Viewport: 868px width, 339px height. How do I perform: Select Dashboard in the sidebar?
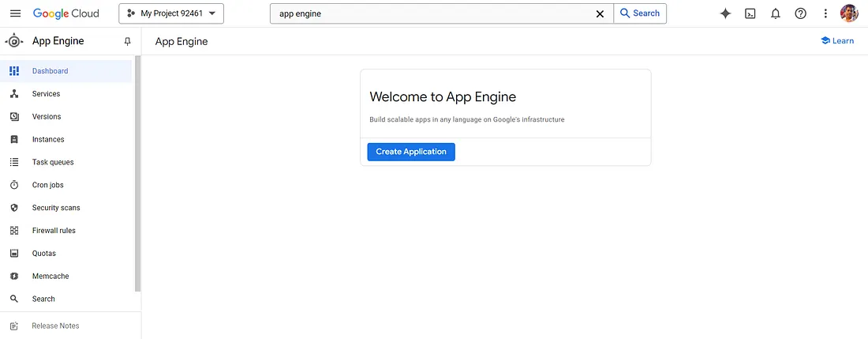[x=65, y=71]
